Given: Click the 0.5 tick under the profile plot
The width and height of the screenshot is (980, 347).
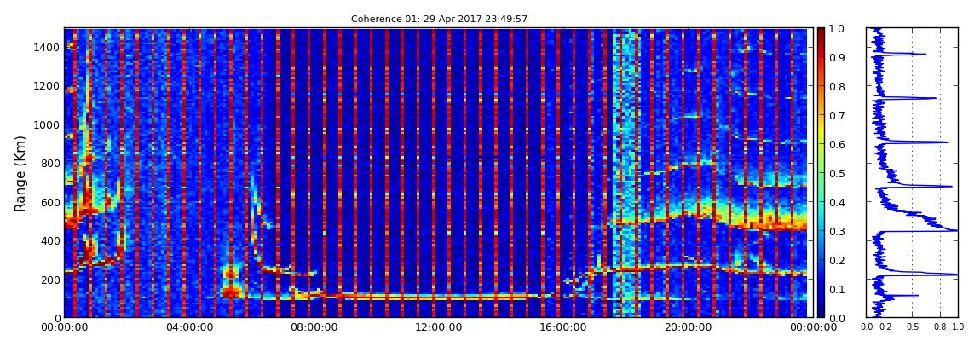Looking at the screenshot, I should [913, 327].
